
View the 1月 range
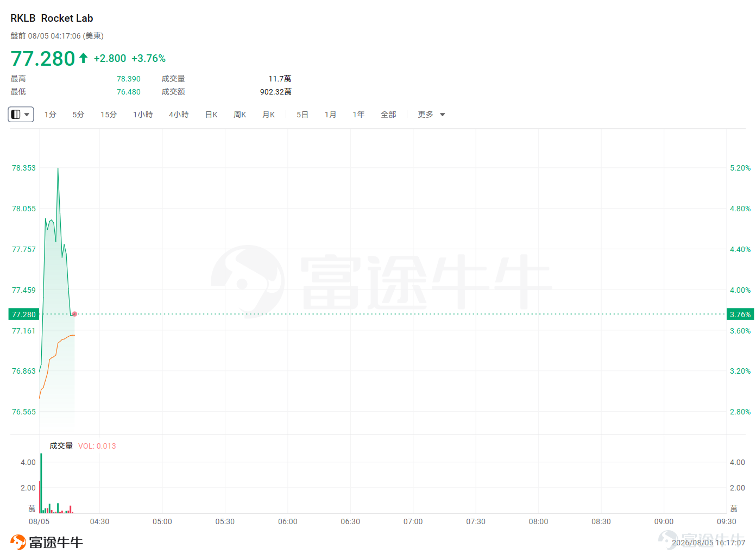click(x=330, y=115)
